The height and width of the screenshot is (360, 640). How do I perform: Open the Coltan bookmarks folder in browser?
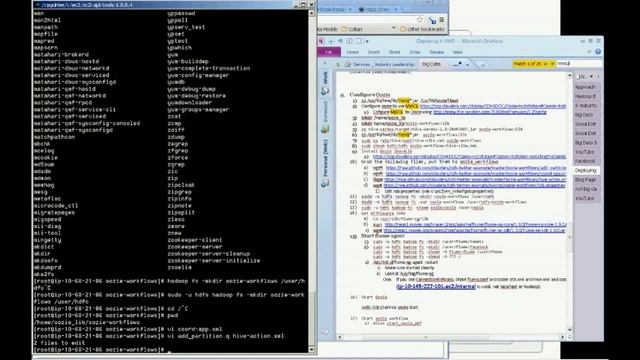[352, 29]
